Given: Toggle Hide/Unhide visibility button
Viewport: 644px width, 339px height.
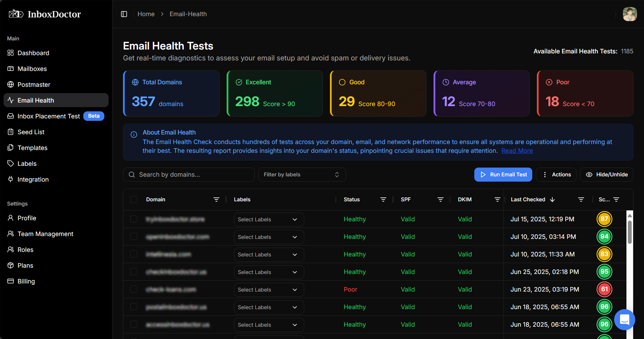Looking at the screenshot, I should point(606,175).
